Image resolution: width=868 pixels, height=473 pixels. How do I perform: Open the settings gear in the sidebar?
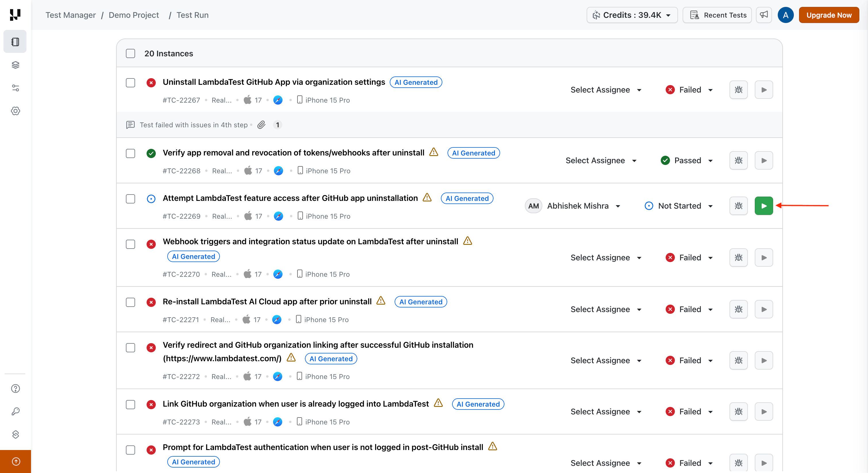pyautogui.click(x=15, y=111)
